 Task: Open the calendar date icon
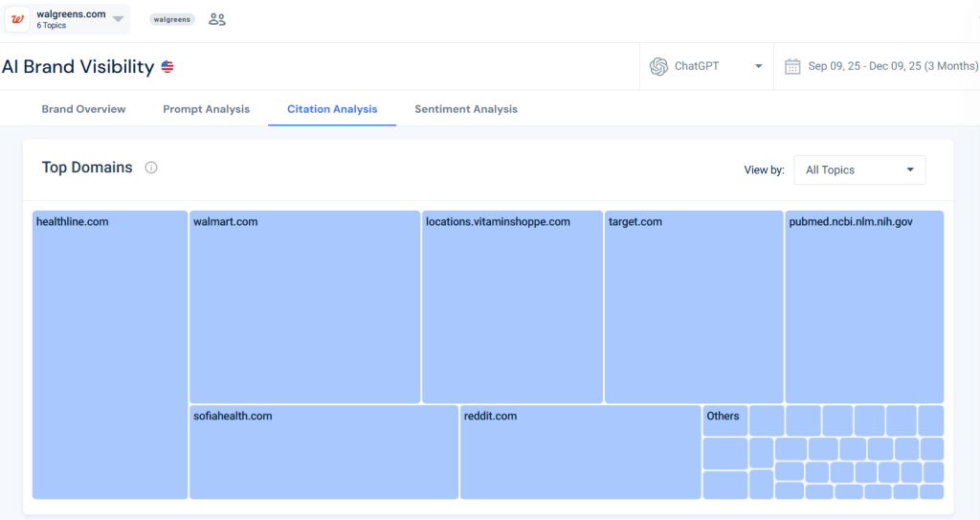pos(792,66)
